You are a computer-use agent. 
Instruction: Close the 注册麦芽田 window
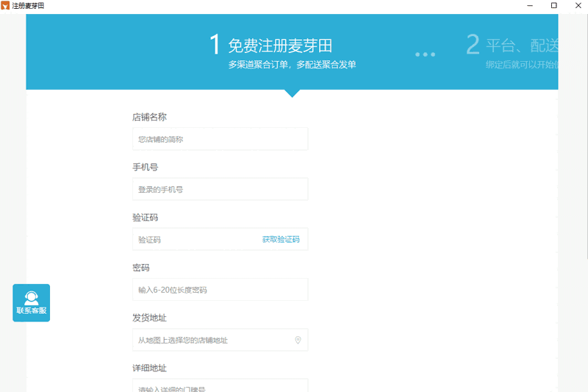pyautogui.click(x=578, y=6)
